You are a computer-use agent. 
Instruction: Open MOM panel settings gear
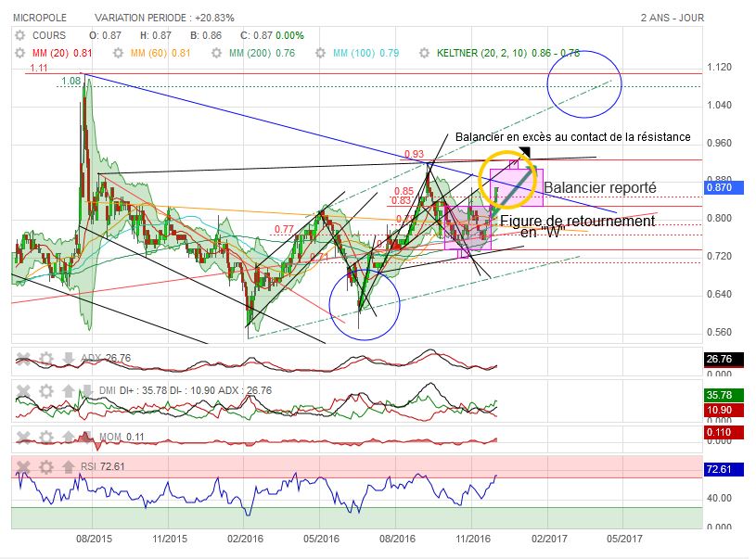[45, 437]
